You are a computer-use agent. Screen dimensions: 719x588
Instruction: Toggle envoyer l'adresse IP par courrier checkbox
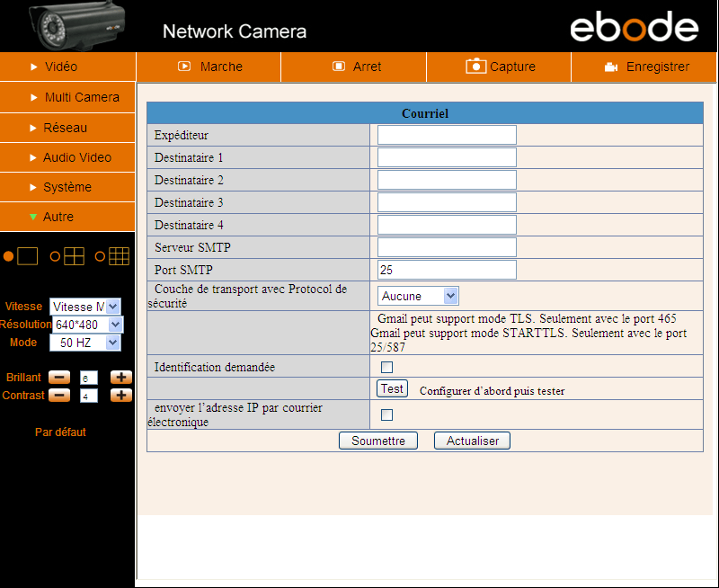tap(387, 414)
